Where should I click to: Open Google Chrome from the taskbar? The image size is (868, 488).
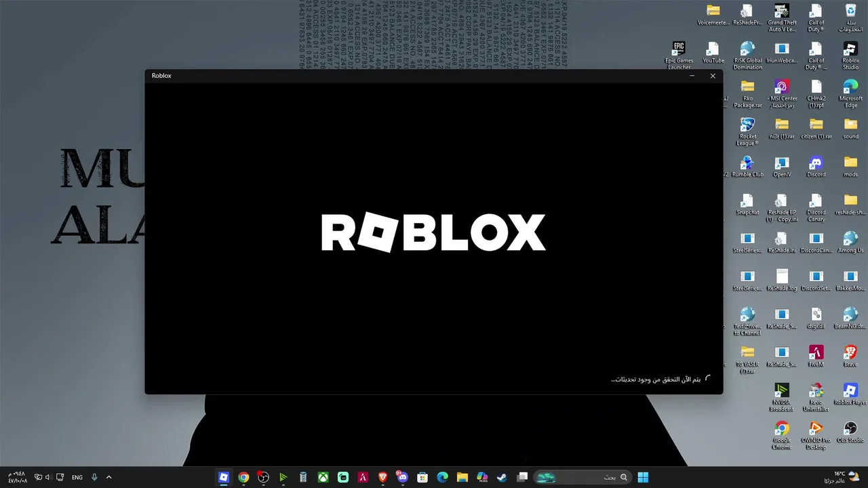point(243,477)
